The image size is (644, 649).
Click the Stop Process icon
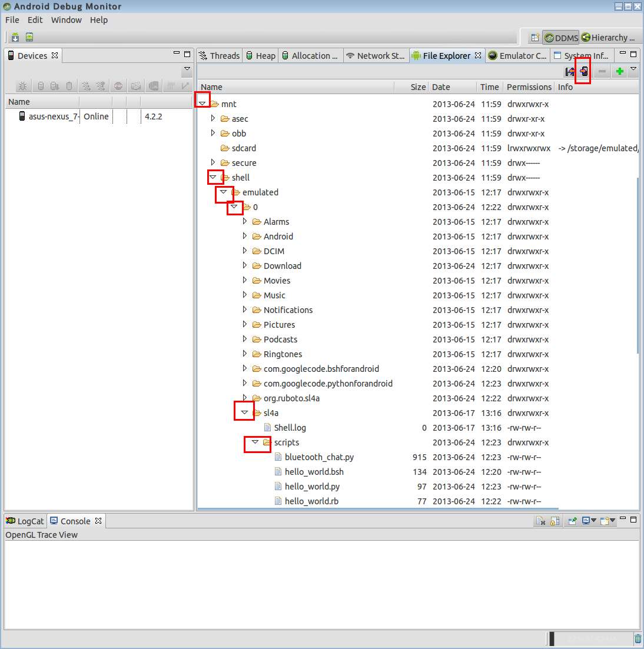[118, 86]
